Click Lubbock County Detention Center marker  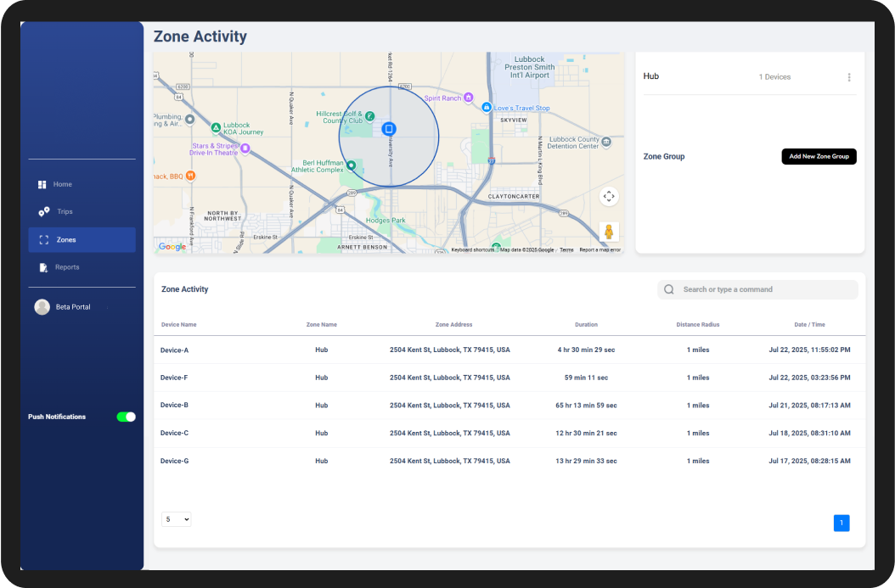click(606, 142)
